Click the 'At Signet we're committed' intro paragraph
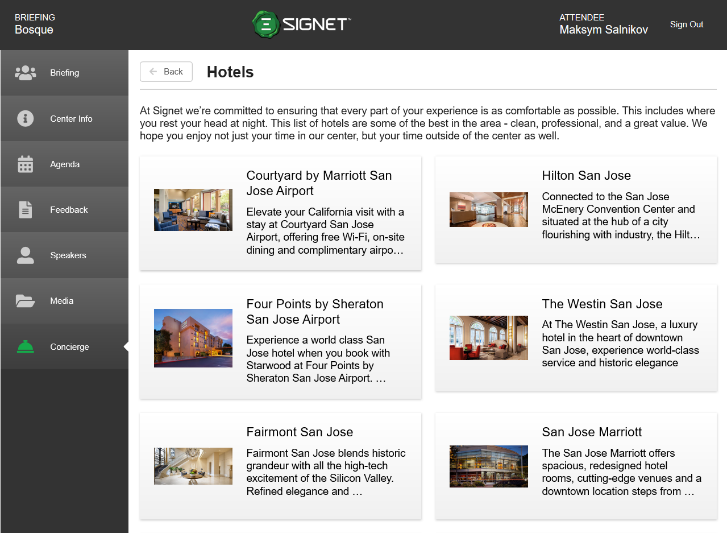The image size is (727, 533). (427, 123)
